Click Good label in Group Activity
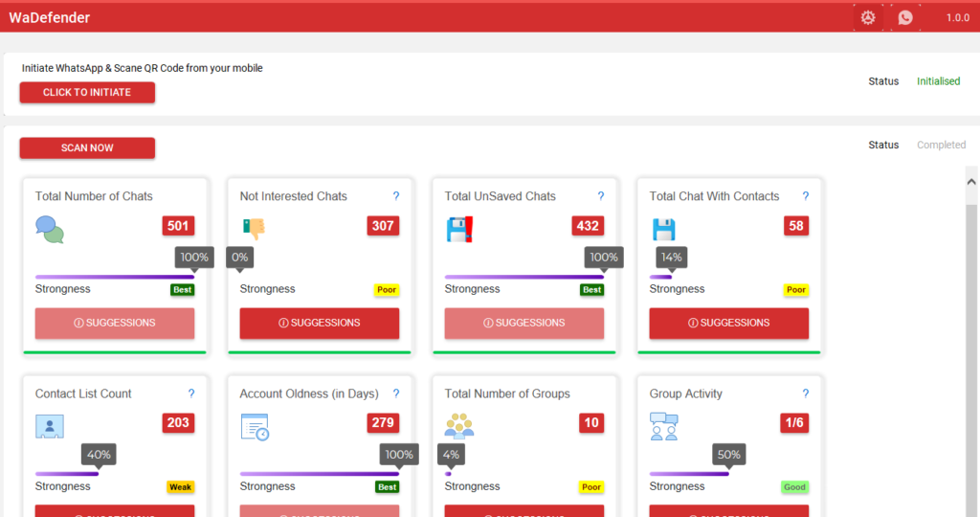 pos(795,487)
